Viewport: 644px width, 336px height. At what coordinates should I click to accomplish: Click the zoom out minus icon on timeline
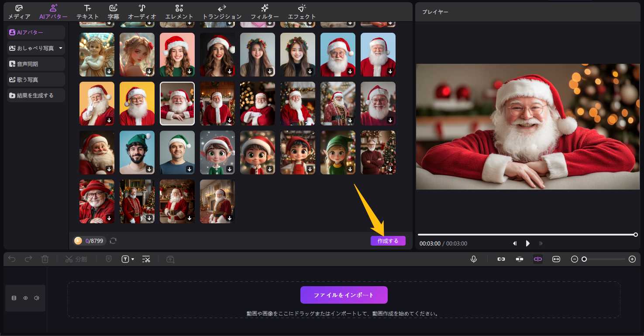575,259
